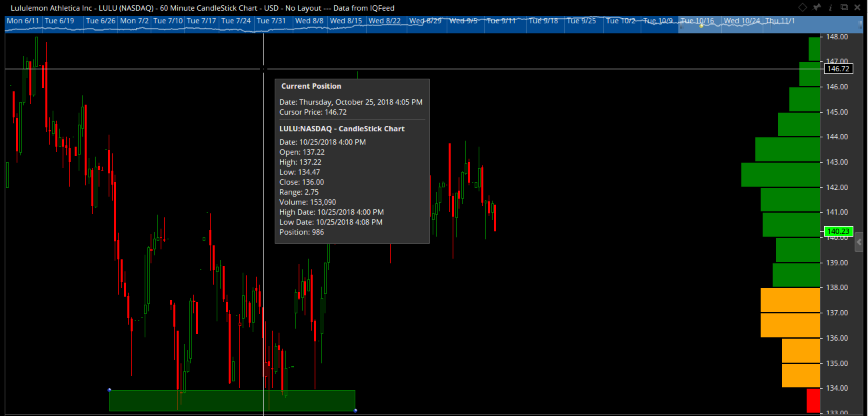The width and height of the screenshot is (868, 416).
Task: Select the Tue 7/24 date on the time axis
Action: 236,21
